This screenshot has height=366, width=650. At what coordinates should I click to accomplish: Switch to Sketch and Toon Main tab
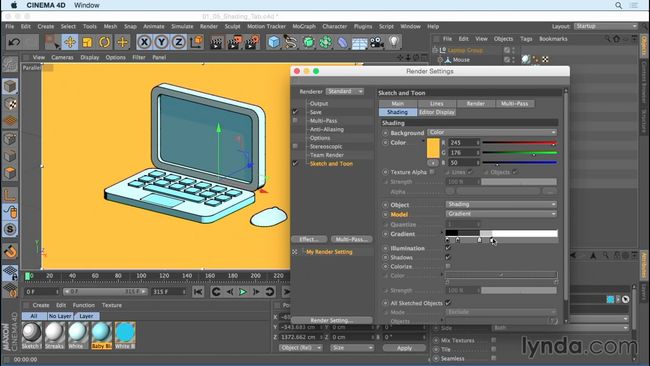click(x=398, y=104)
